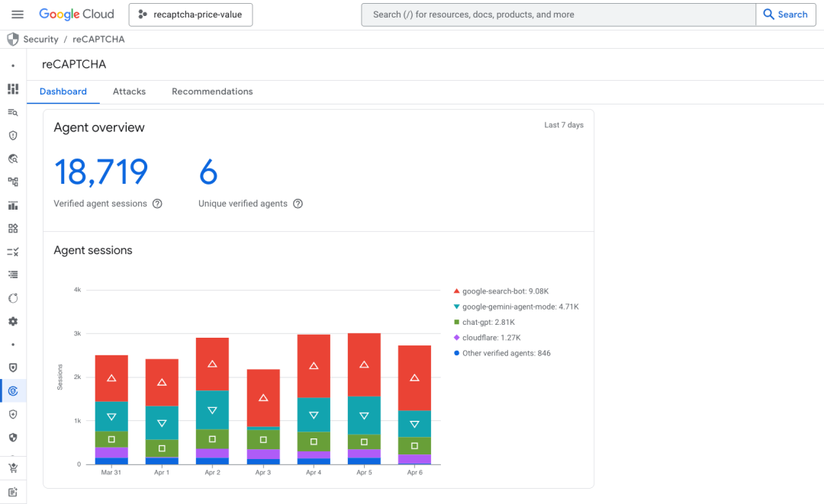This screenshot has height=504, width=824.
Task: Click the release notes icon at sidebar bottom
Action: click(13, 492)
